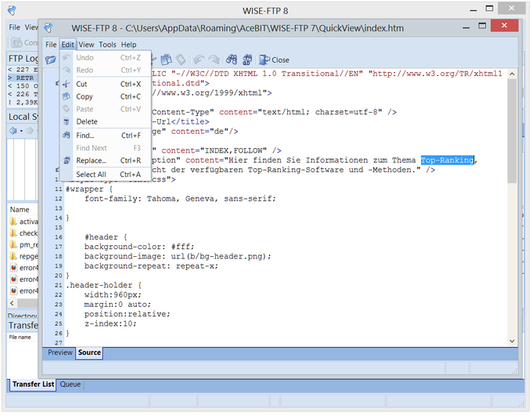Click the Undo arrow in editor toolbar

point(199,60)
